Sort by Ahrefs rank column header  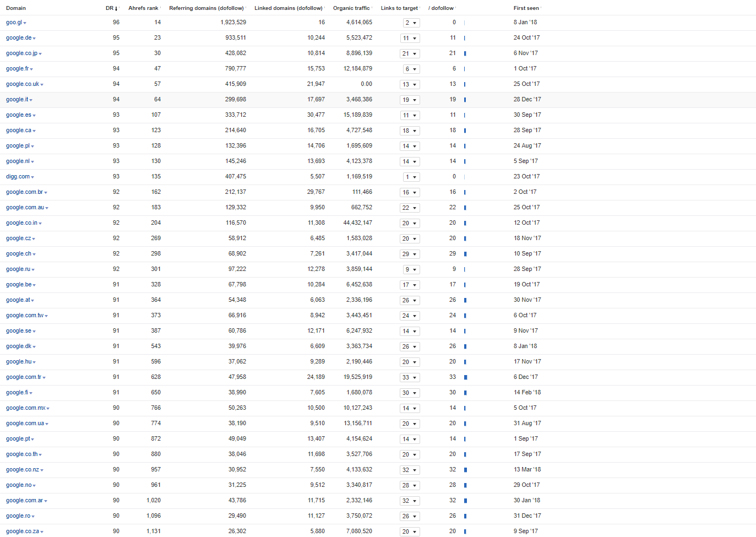pos(143,8)
